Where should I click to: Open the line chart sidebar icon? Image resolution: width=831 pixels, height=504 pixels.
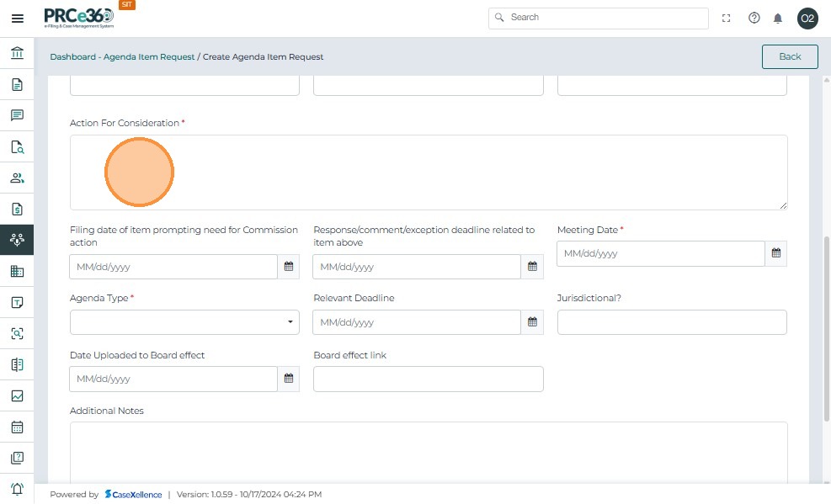point(17,396)
